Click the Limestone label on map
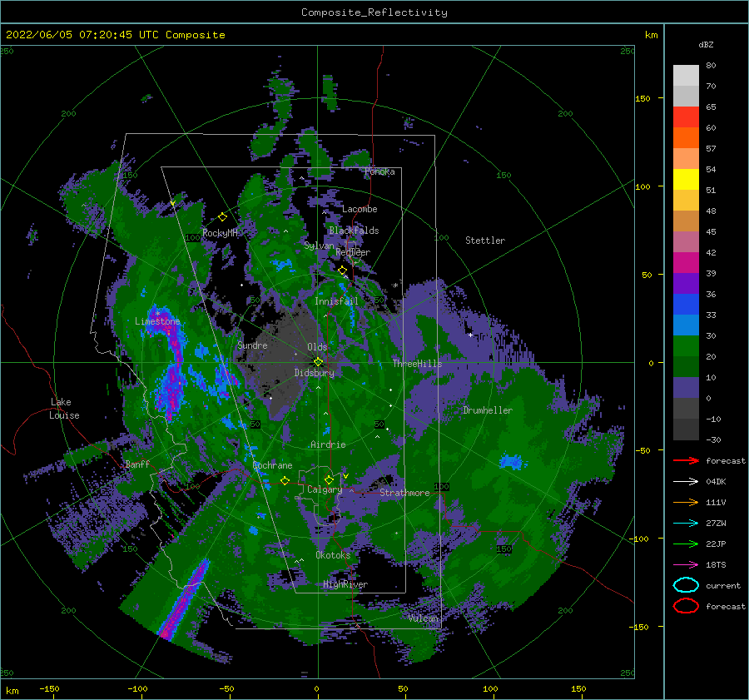 [157, 321]
